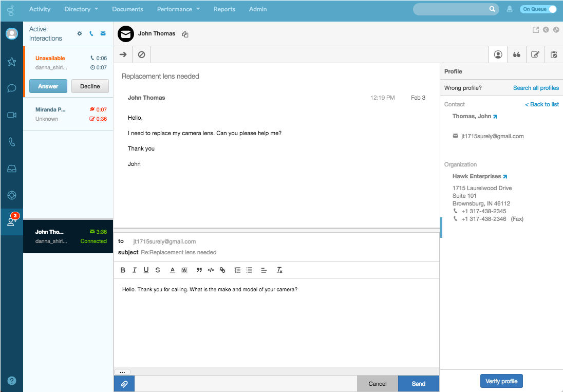Expand the Directory dropdown menu
Screen dimensions: 563x392
click(x=81, y=9)
